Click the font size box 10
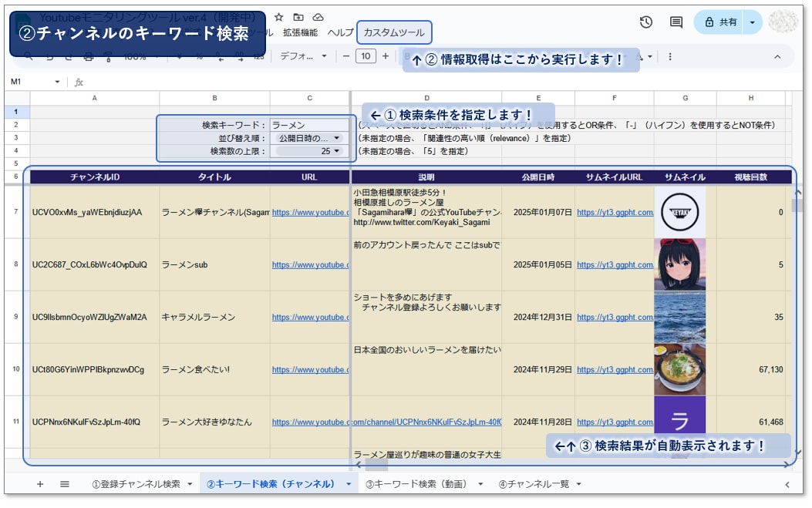Screen dimensions: 812x508 (x=366, y=56)
